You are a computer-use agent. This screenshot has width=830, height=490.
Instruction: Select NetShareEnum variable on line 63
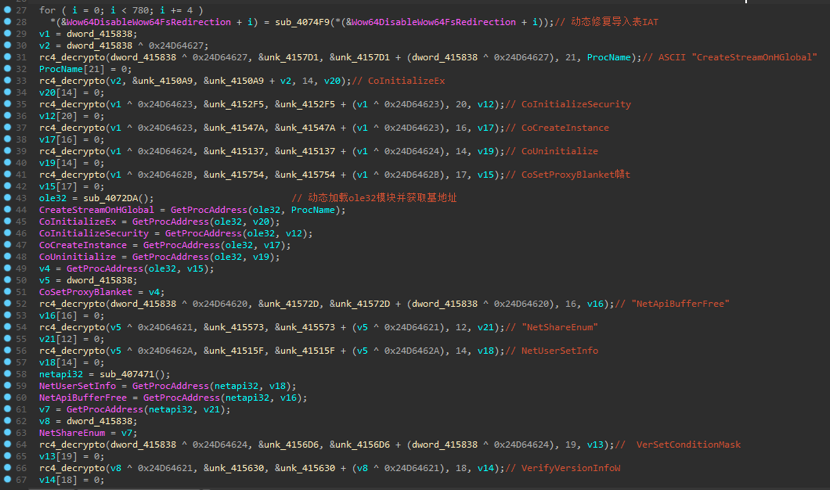click(72, 431)
